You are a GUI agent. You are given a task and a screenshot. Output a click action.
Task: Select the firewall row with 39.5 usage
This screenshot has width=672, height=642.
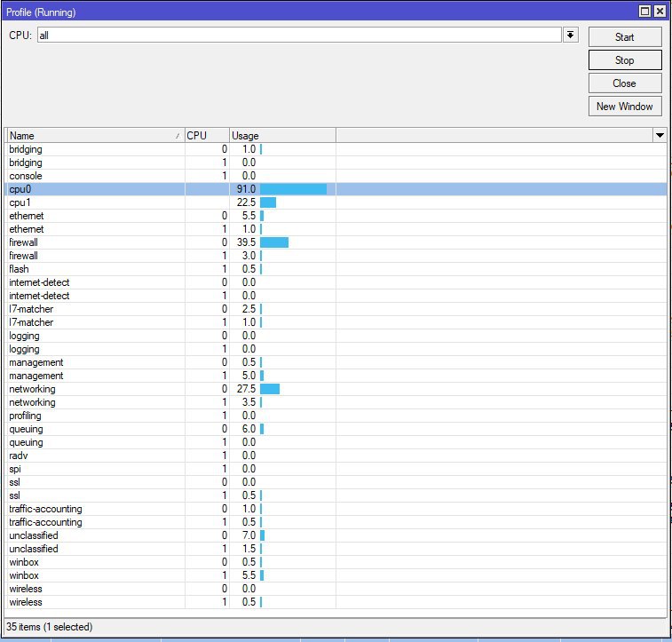336,242
